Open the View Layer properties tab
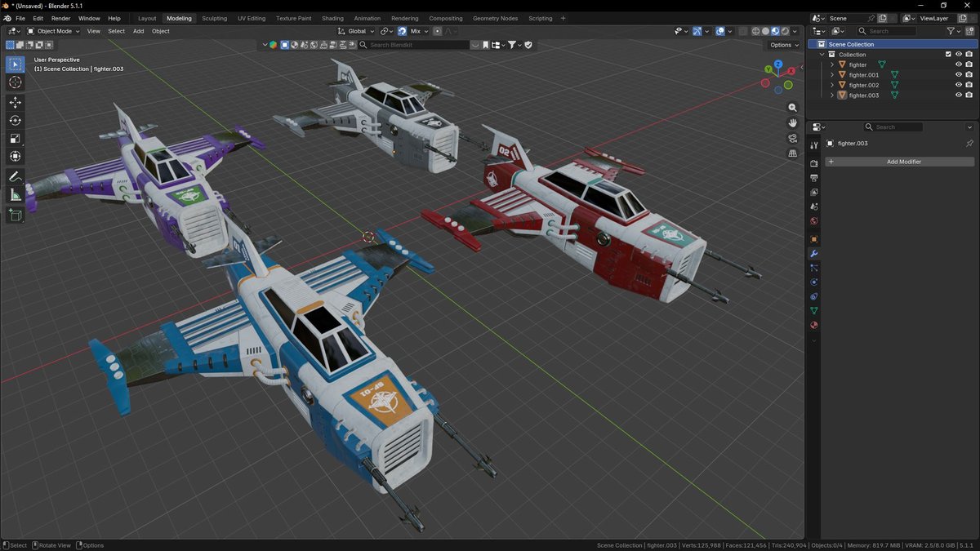The height and width of the screenshot is (551, 980). pyautogui.click(x=814, y=193)
